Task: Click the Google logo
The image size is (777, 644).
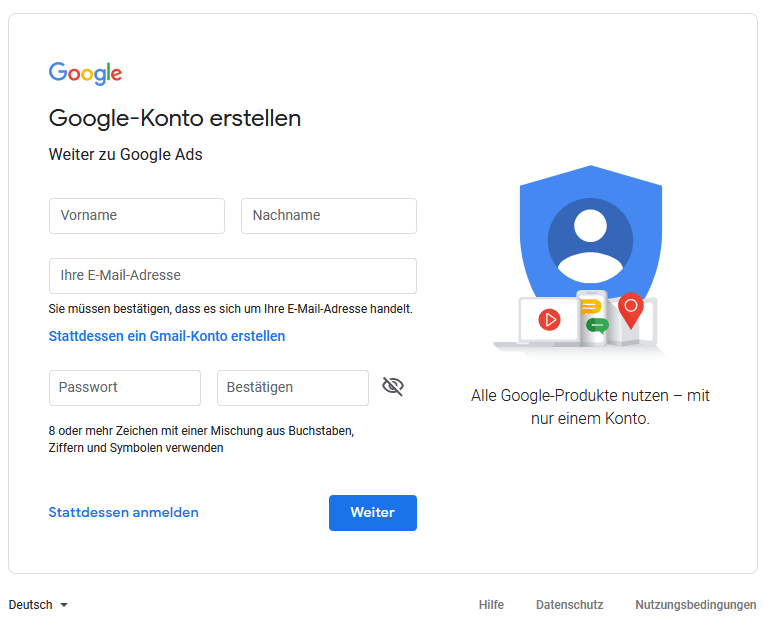Action: click(x=85, y=73)
